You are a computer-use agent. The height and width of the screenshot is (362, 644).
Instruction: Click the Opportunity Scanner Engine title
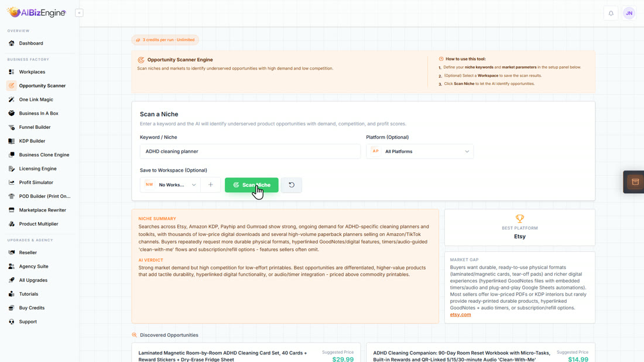coord(180,60)
